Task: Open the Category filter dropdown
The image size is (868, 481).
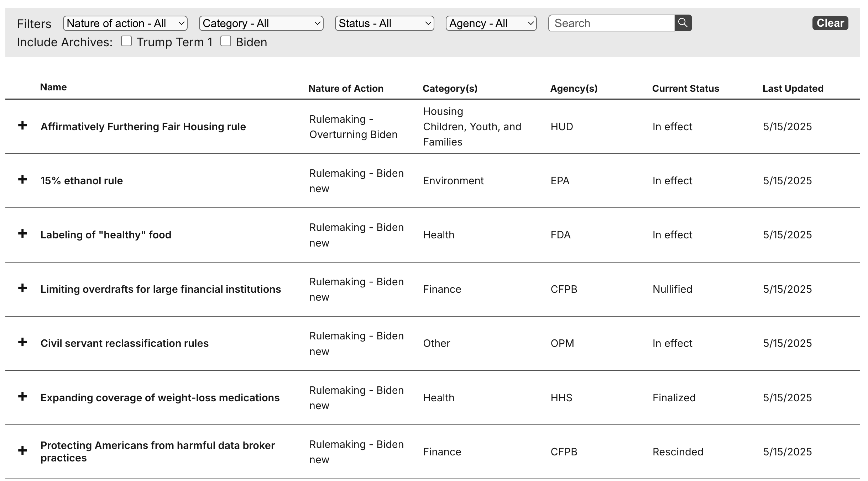Action: point(261,23)
